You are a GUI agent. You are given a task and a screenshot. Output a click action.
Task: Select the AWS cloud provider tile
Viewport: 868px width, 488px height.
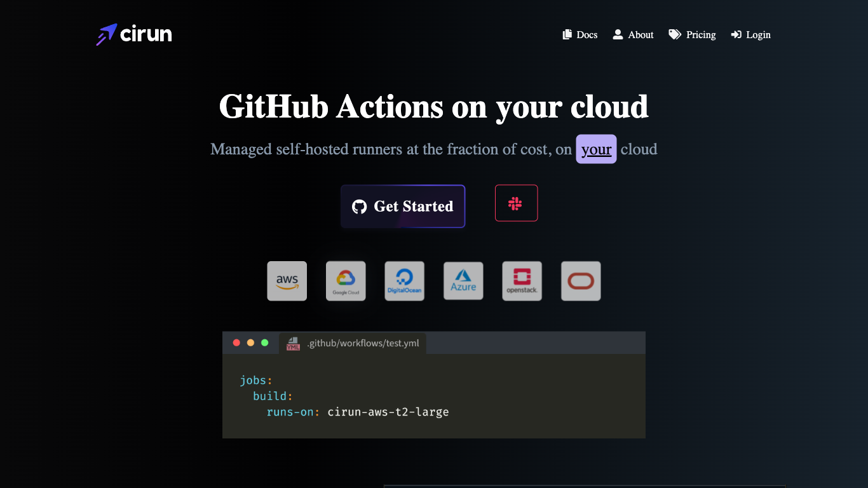pos(287,281)
